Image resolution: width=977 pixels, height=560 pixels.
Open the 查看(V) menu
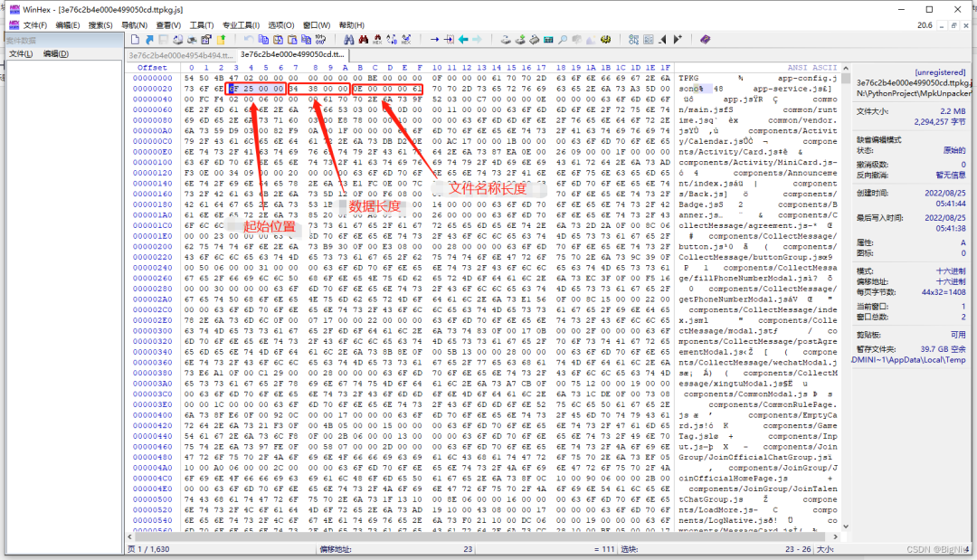pyautogui.click(x=168, y=25)
